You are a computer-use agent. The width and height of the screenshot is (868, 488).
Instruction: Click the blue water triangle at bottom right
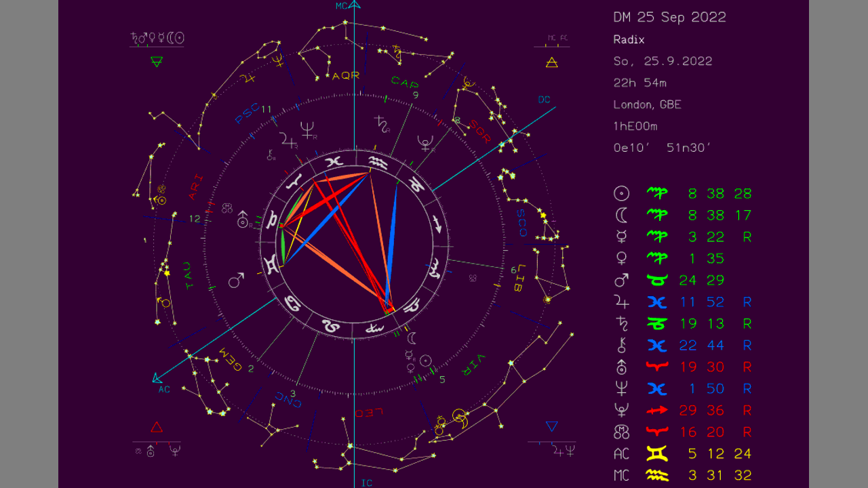[551, 427]
